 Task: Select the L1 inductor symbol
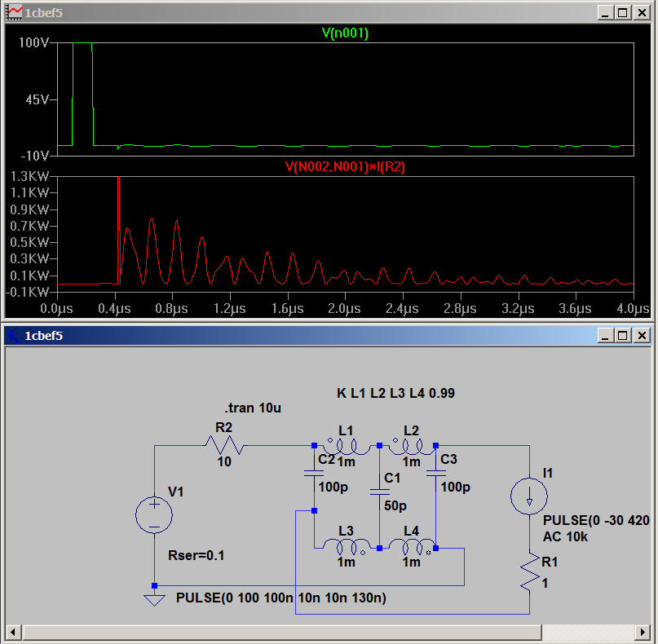tap(347, 446)
